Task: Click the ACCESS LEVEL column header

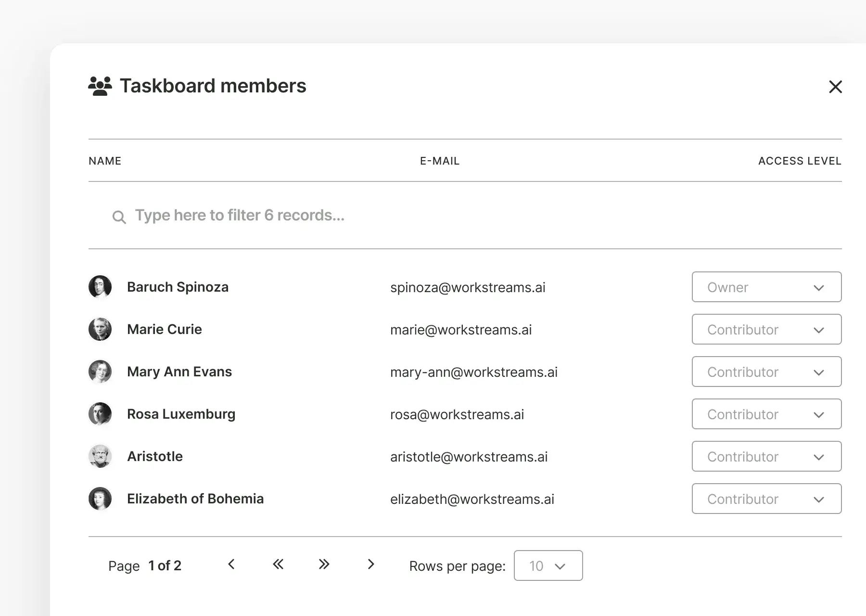Action: coord(799,161)
